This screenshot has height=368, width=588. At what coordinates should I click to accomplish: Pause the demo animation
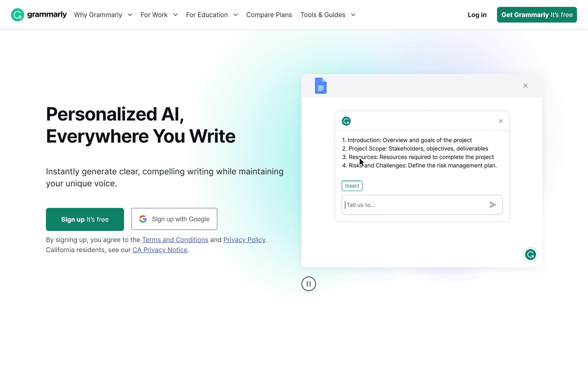tap(308, 284)
